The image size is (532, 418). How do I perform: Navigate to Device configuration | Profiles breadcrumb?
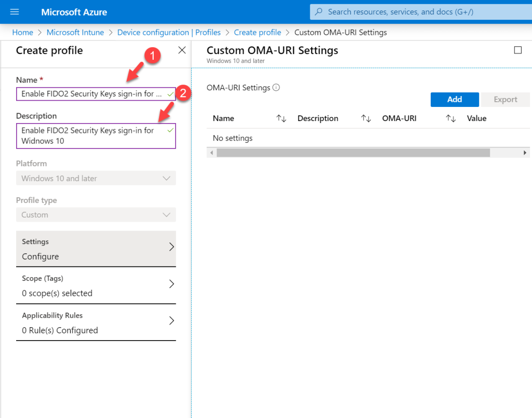coord(169,32)
